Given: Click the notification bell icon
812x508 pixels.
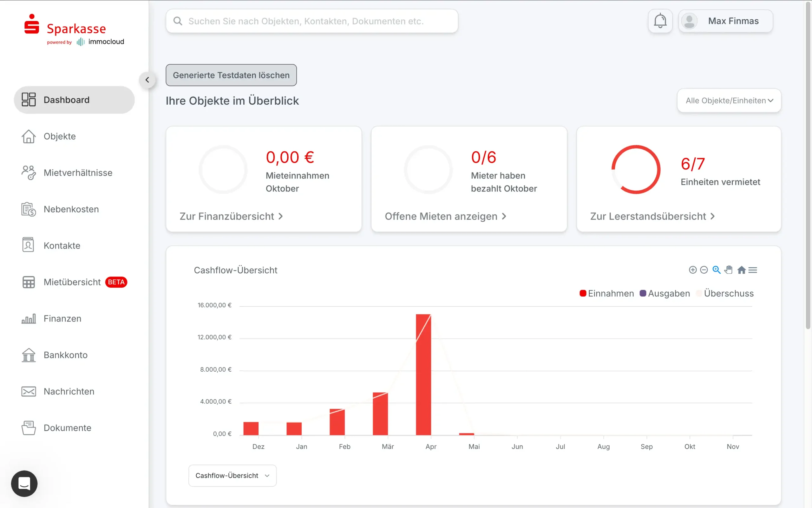Looking at the screenshot, I should 660,21.
